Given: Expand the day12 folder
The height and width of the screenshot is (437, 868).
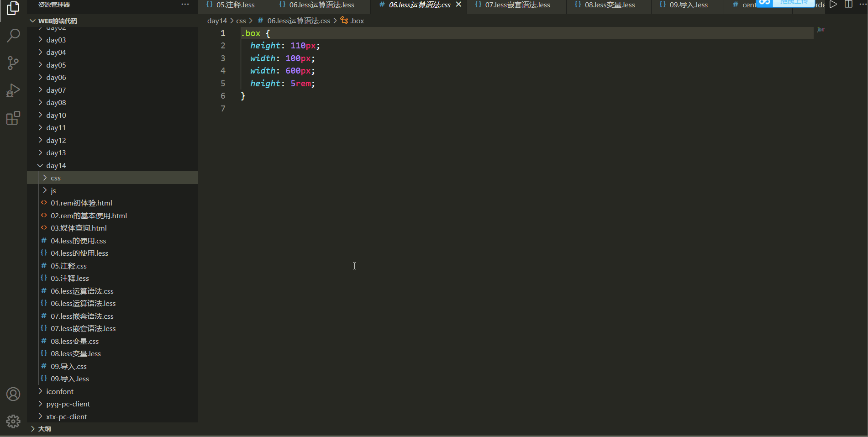Looking at the screenshot, I should click(x=112, y=140).
